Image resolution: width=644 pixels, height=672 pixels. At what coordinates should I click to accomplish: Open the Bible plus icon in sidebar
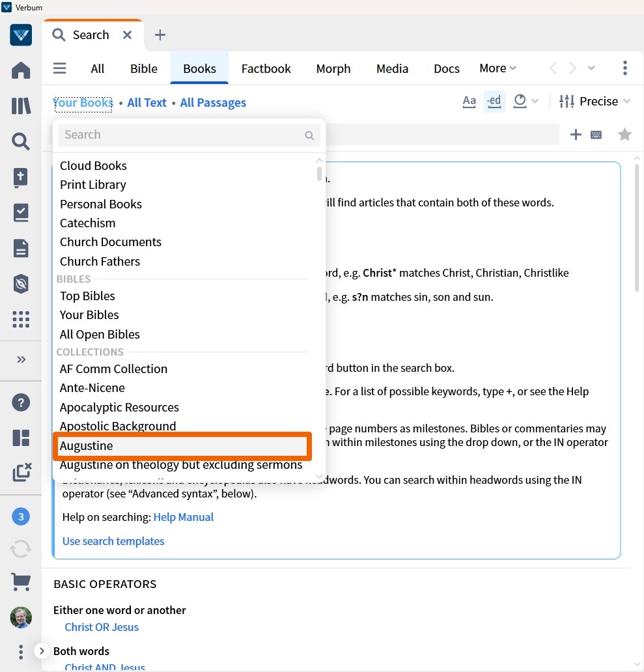(x=21, y=177)
